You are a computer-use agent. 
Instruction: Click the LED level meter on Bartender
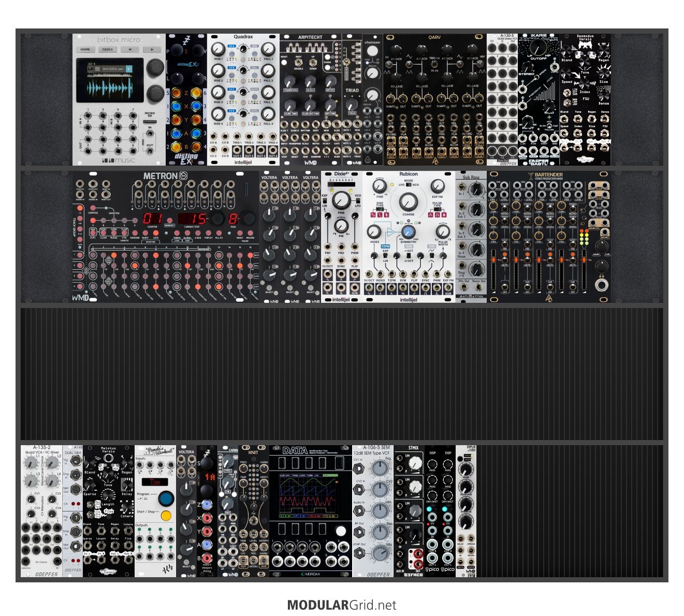click(x=584, y=238)
